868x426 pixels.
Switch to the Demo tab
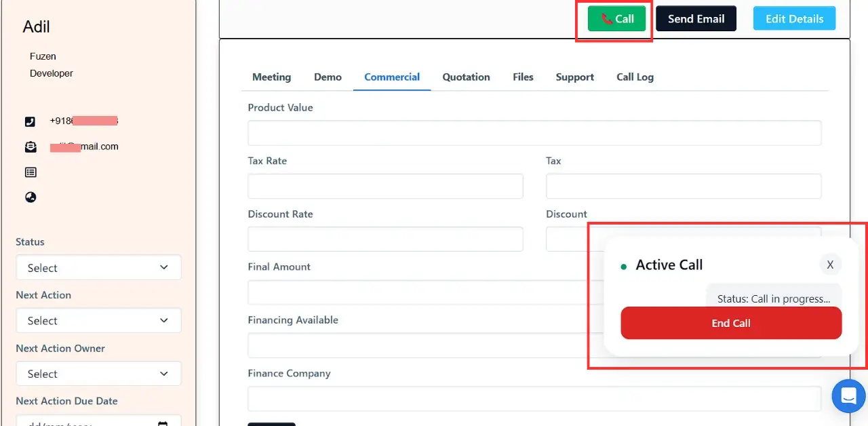(328, 77)
